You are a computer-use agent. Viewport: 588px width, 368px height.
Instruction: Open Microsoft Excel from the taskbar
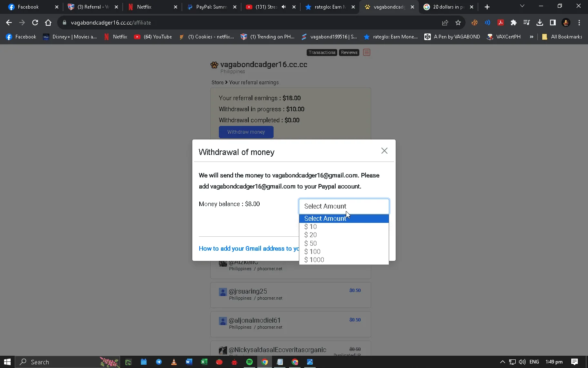(x=204, y=362)
